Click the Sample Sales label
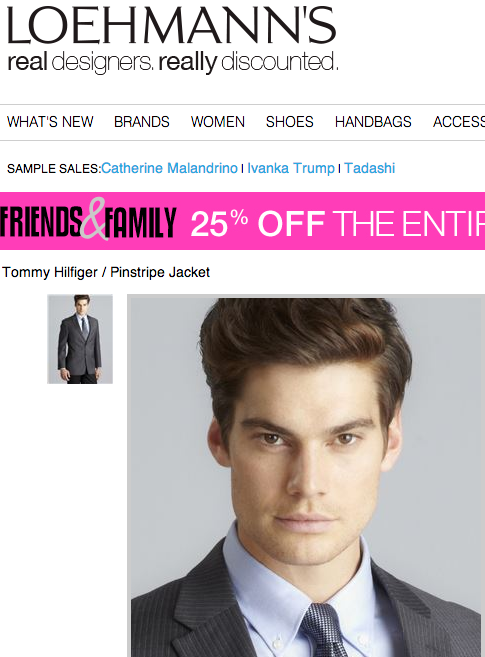This screenshot has height=657, width=485. click(x=54, y=168)
